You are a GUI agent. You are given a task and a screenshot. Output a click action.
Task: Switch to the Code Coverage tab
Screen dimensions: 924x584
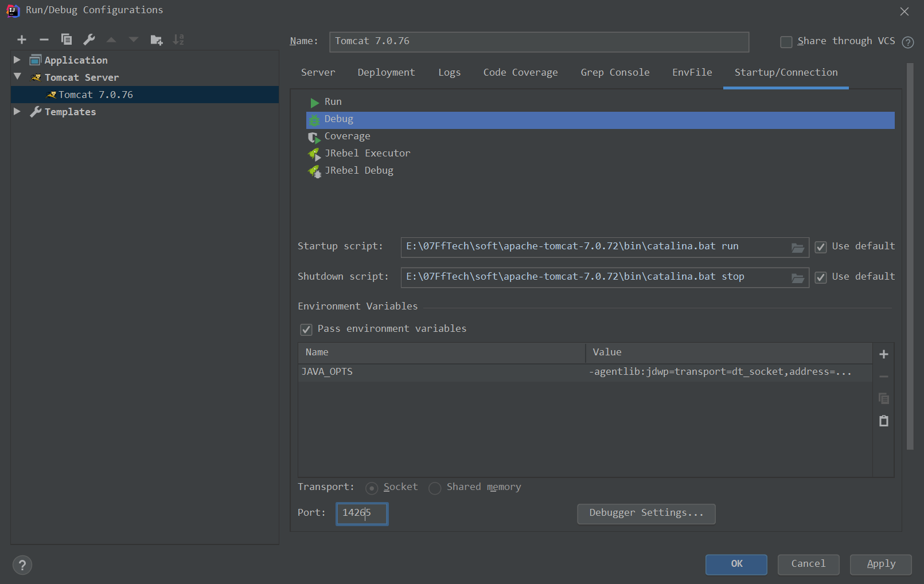coord(520,72)
